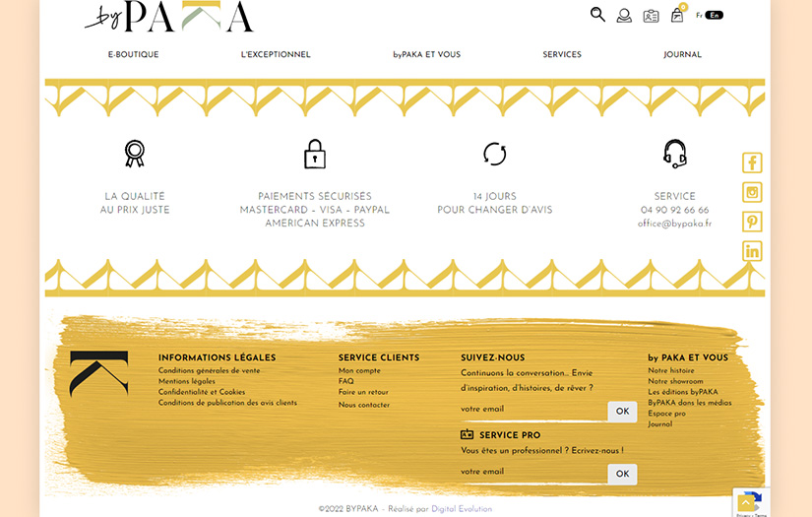This screenshot has width=812, height=517.
Task: Open the shopping bag cart icon
Action: coord(677,16)
